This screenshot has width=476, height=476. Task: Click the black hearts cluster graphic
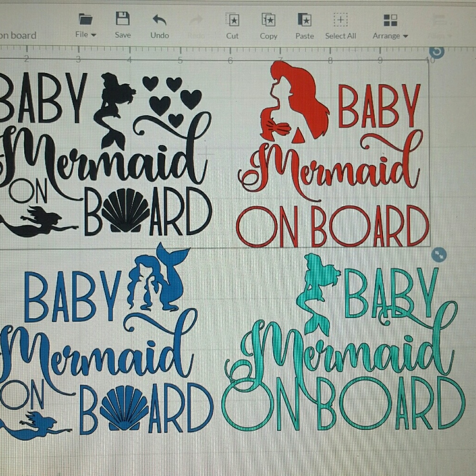pos(172,102)
